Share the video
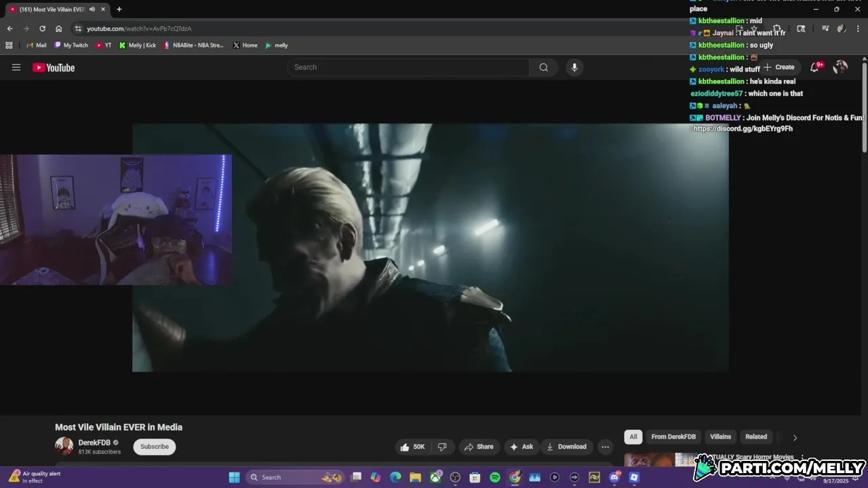This screenshot has width=868, height=488. click(x=479, y=447)
